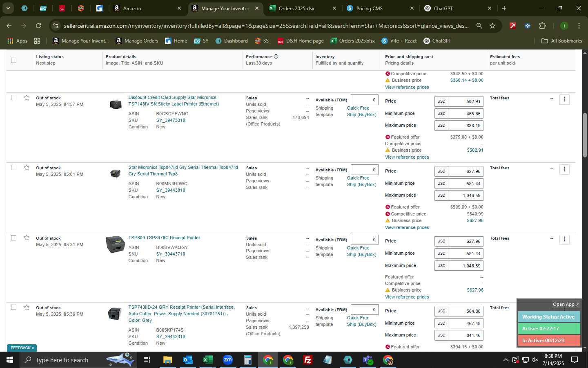Switch to Pricing CMS tab
588x368 pixels.
[380, 8]
